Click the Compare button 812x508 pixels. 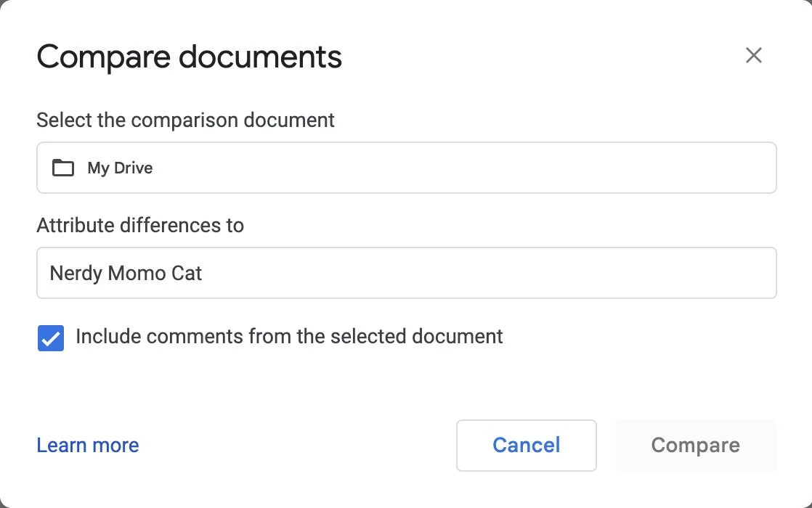(695, 445)
